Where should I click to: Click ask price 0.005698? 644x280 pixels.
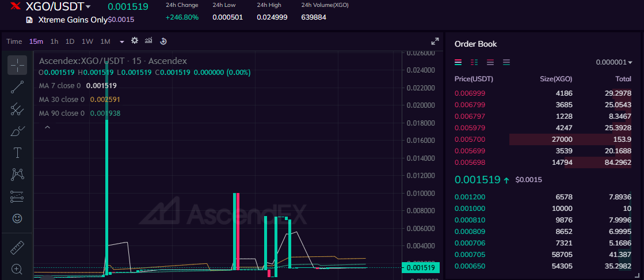pos(470,162)
